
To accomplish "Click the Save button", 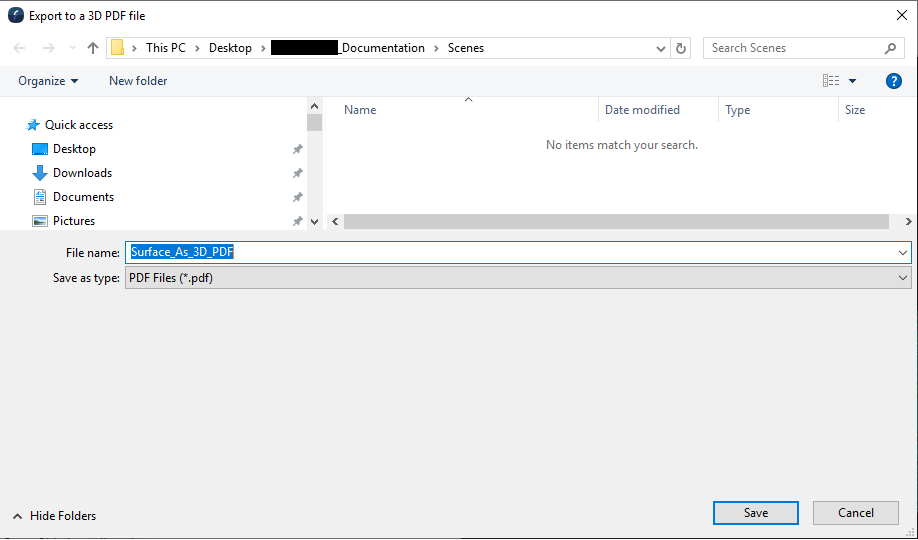I will (x=756, y=513).
